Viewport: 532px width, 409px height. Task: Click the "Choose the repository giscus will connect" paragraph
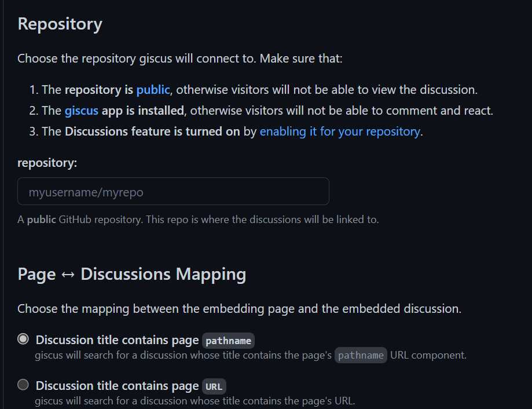click(x=180, y=59)
